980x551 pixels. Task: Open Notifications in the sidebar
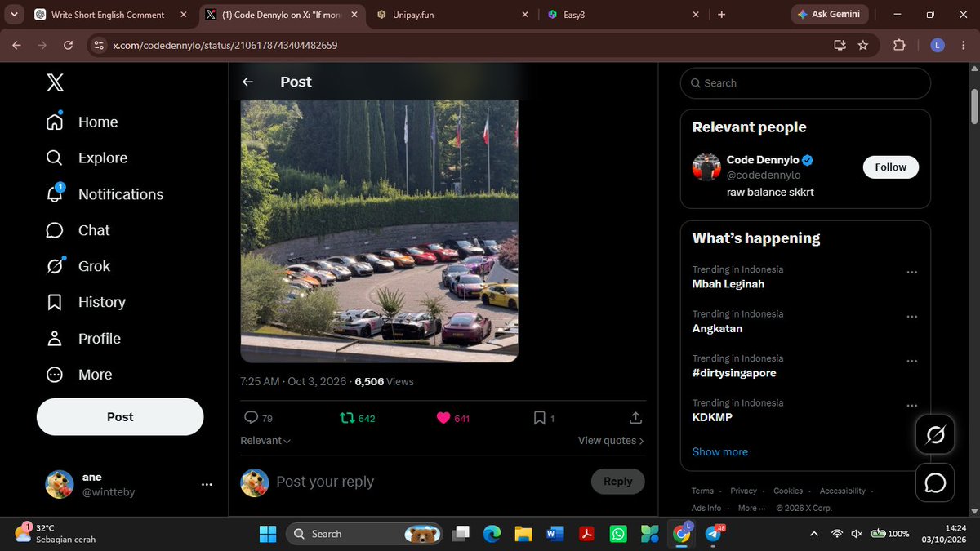tap(105, 194)
